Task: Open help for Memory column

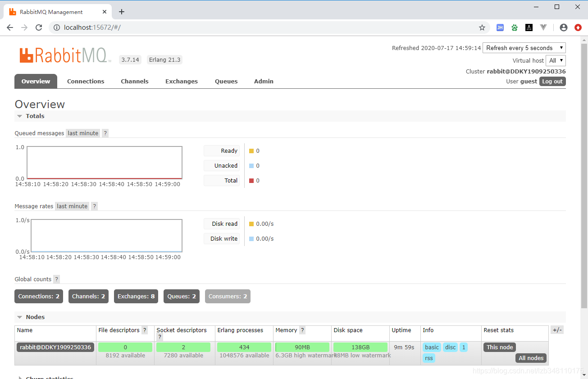Action: point(302,330)
